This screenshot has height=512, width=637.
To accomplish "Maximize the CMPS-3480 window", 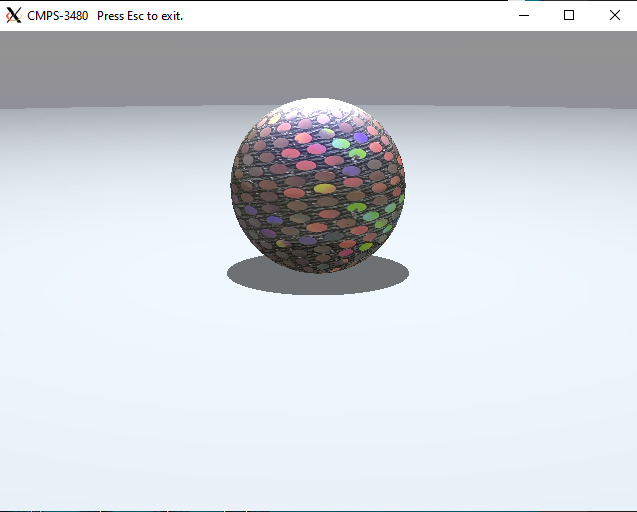I will pyautogui.click(x=569, y=15).
